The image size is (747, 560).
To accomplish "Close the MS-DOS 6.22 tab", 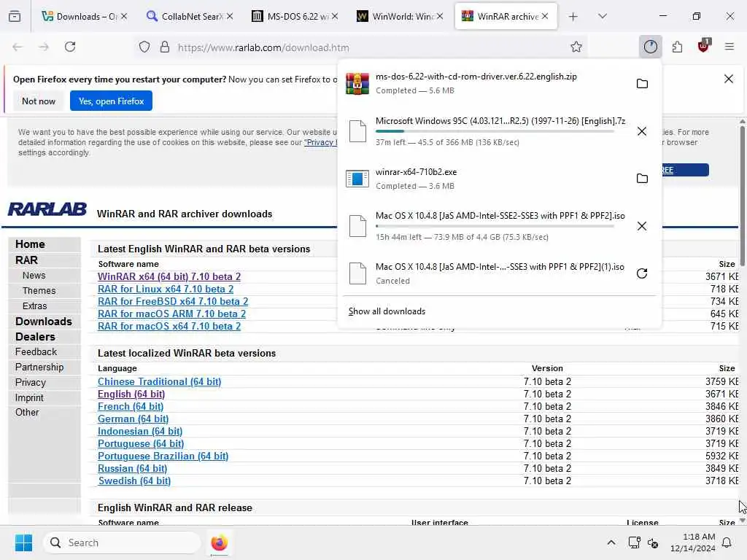I will 335,16.
